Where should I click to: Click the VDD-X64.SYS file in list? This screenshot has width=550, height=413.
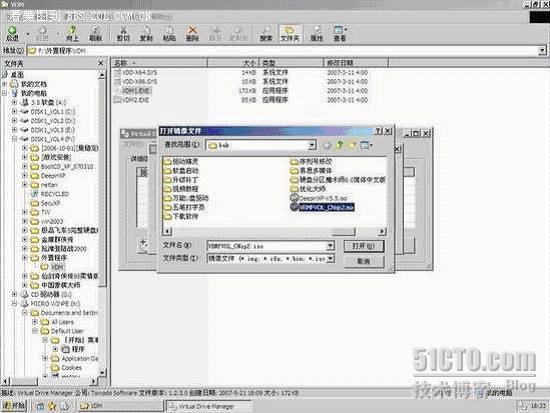[136, 72]
